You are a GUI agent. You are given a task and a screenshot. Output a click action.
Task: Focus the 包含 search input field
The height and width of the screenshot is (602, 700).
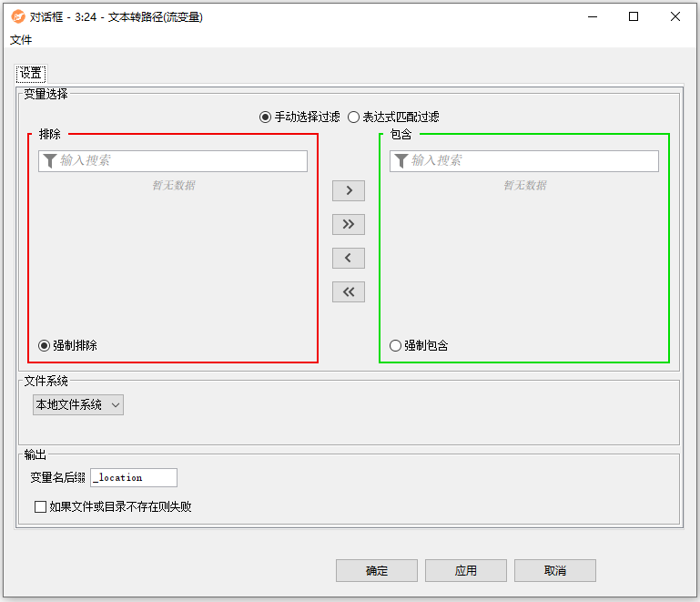(x=524, y=161)
